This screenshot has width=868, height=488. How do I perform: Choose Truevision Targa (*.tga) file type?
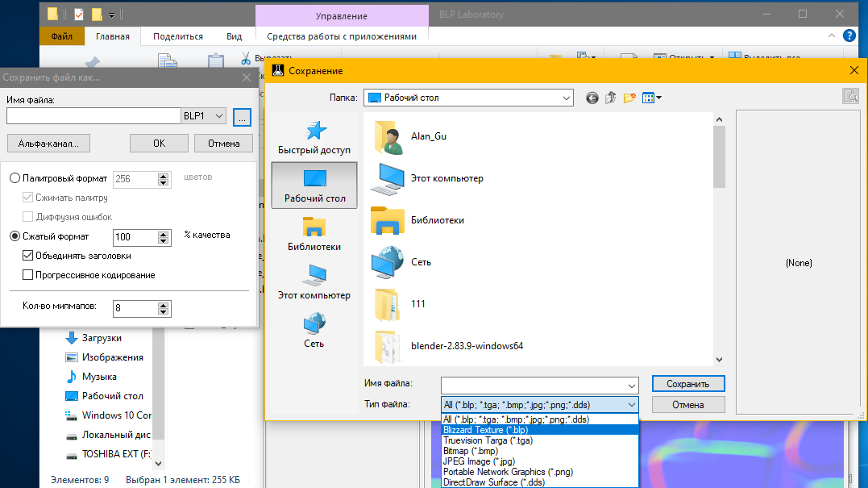pyautogui.click(x=540, y=440)
